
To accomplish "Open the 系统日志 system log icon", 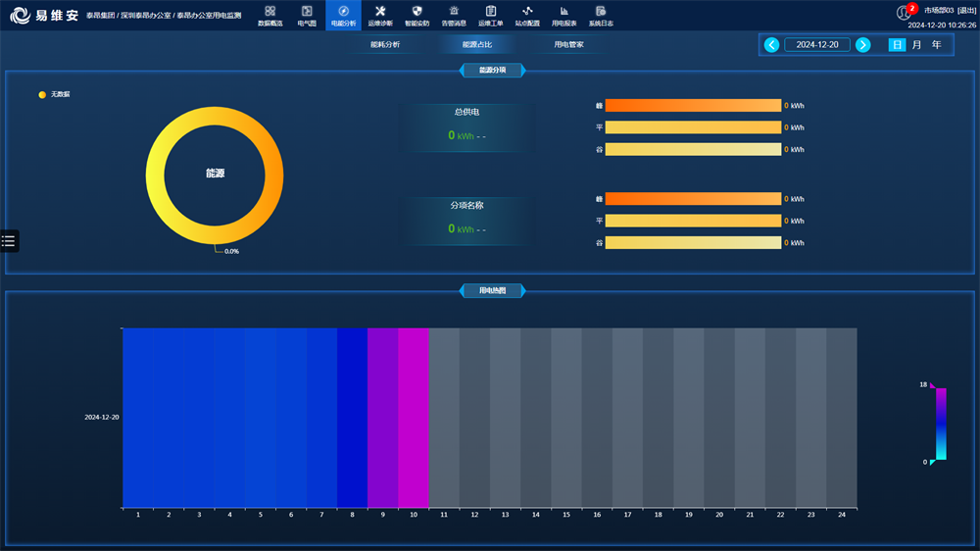I will [x=601, y=16].
